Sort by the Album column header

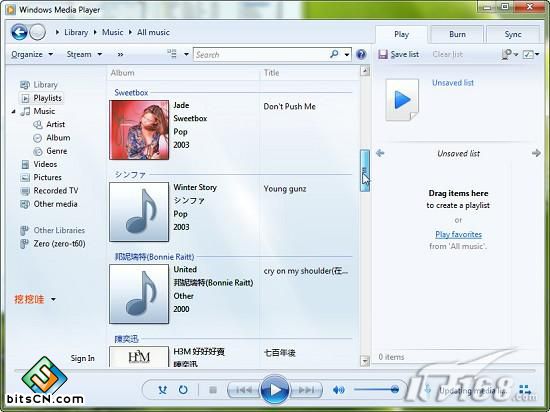pos(122,73)
